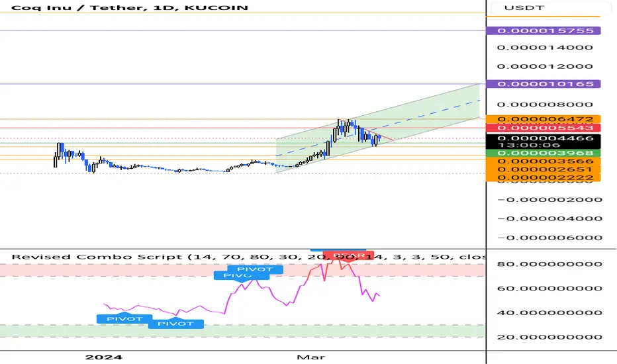Click the red label at indicator peak
Screen dimensions: 617x364
point(348,255)
